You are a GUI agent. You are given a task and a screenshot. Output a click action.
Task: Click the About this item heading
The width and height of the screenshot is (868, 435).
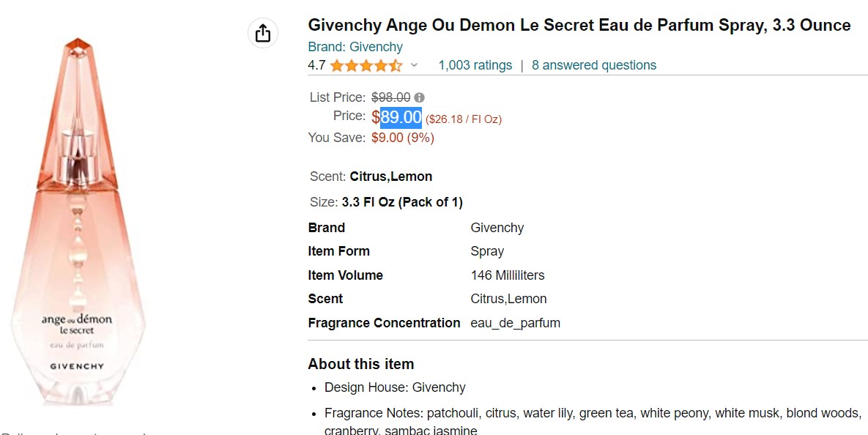360,364
